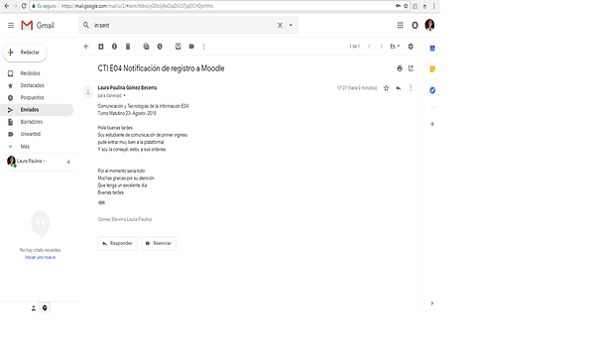Open the account profile picture
This screenshot has height=364, width=595.
pos(429,25)
